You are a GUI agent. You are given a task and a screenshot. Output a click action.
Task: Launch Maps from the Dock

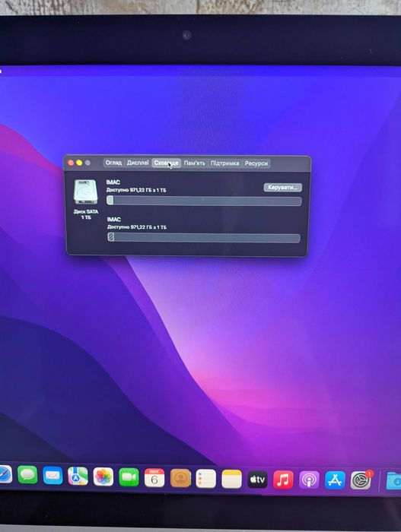(x=78, y=476)
